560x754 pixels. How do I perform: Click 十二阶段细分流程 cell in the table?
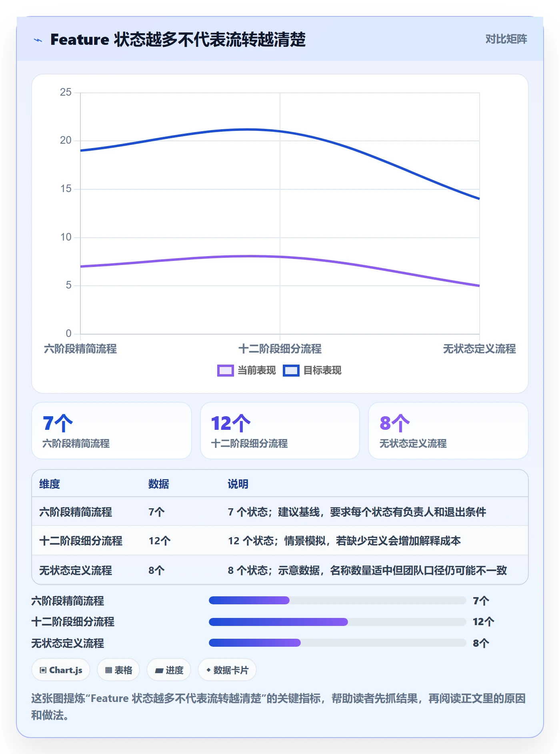(81, 541)
